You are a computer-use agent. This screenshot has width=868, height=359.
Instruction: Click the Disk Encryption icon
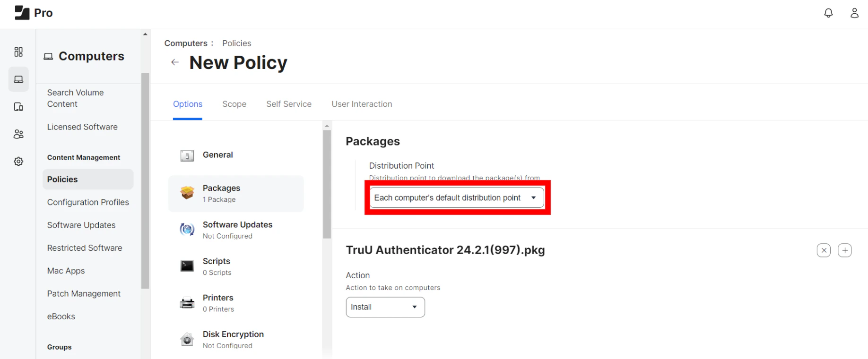[187, 339]
